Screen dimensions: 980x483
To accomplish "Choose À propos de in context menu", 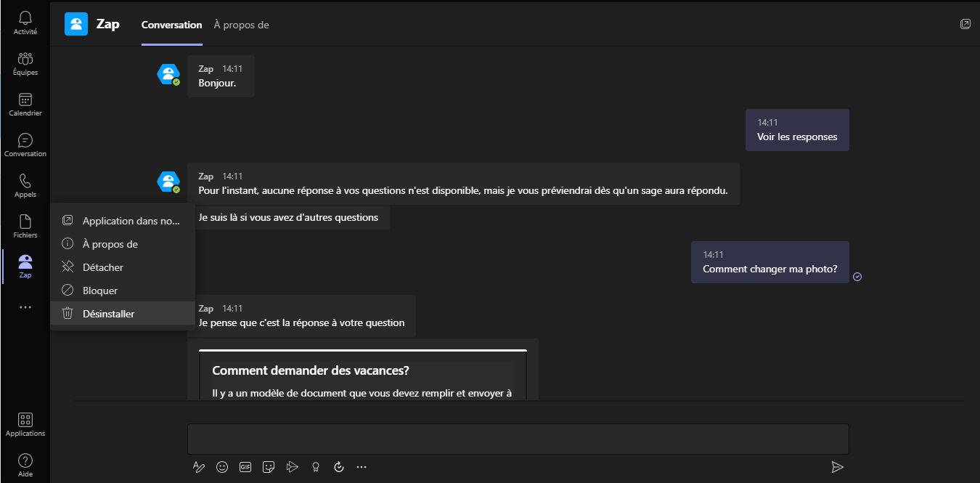I will click(123, 244).
